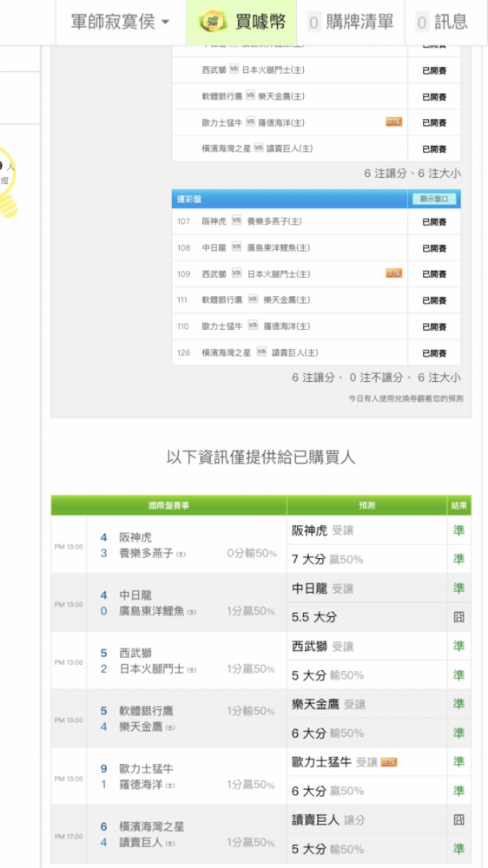
Task: Click the VS icon in the 111 軟體銀行鷹 row
Action: point(254,299)
